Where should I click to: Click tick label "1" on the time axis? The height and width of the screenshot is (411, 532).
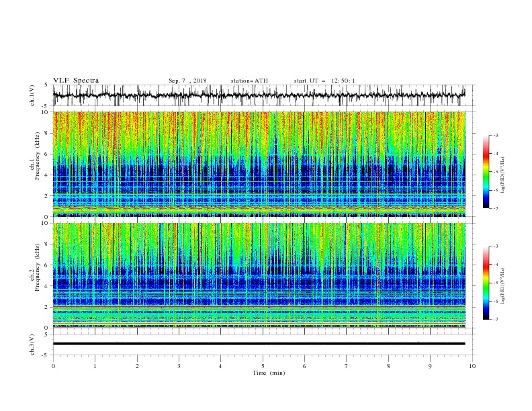coord(95,366)
